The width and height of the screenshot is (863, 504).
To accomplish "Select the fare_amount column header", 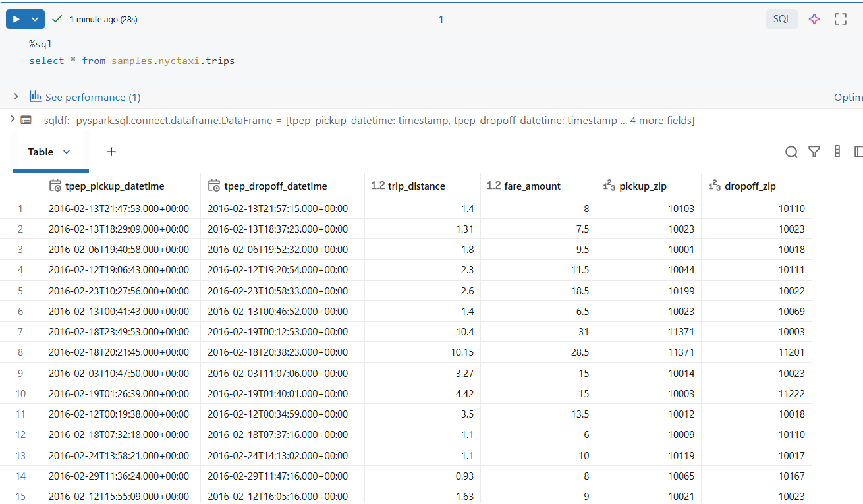I will [x=532, y=186].
